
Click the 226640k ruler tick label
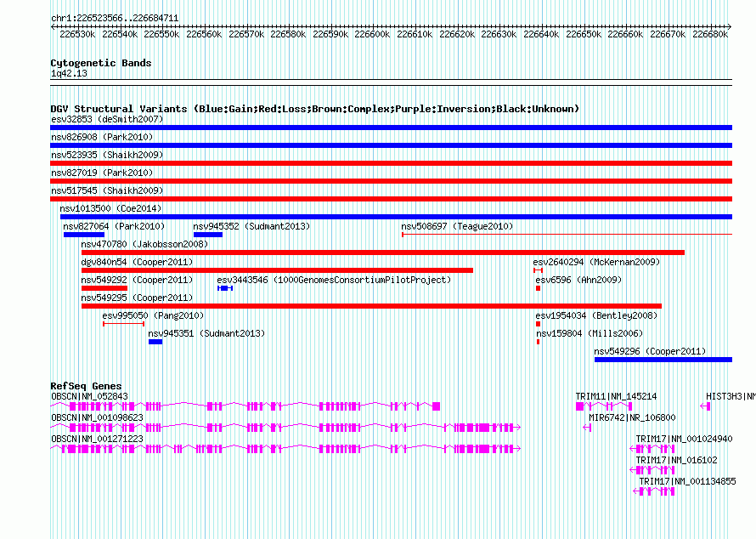[x=541, y=34]
